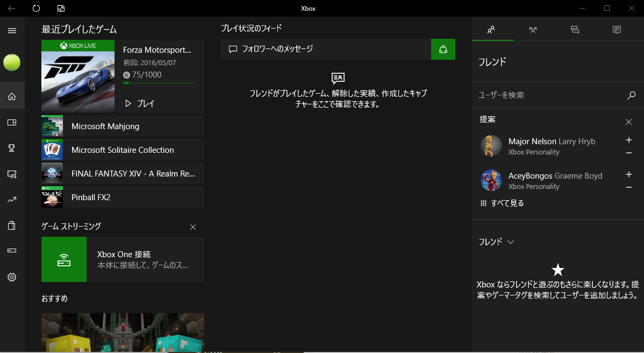644x353 pixels.
Task: Remove AceyBongos suggestion with minus
Action: [x=629, y=187]
